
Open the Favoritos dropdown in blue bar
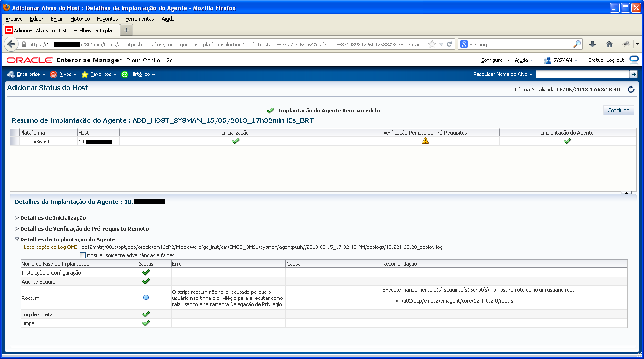(99, 74)
